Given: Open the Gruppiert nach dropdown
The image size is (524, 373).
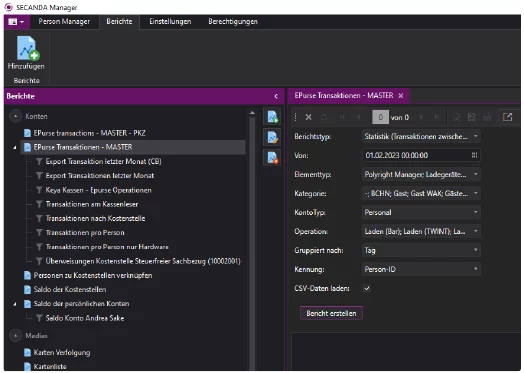Looking at the screenshot, I should (421, 250).
